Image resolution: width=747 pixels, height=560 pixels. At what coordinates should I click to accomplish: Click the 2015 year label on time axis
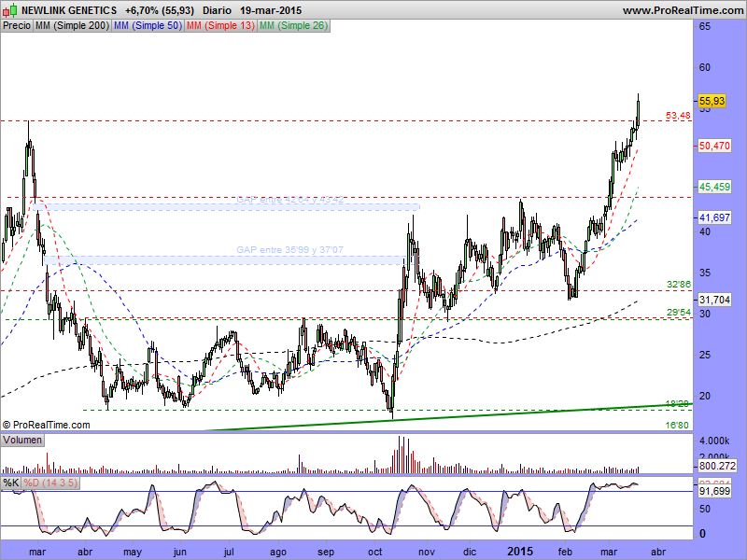pyautogui.click(x=520, y=552)
